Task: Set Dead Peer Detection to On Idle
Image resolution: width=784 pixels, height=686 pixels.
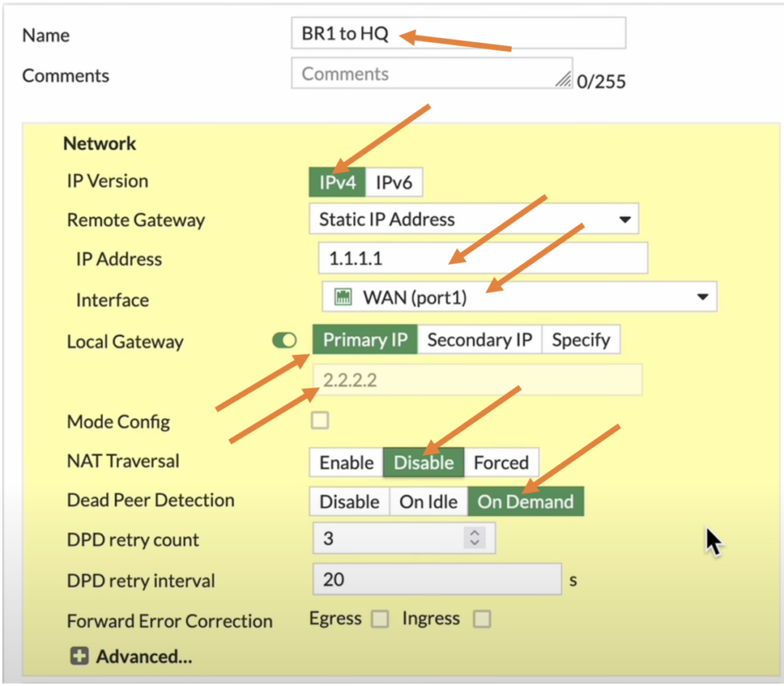Action: pos(428,501)
